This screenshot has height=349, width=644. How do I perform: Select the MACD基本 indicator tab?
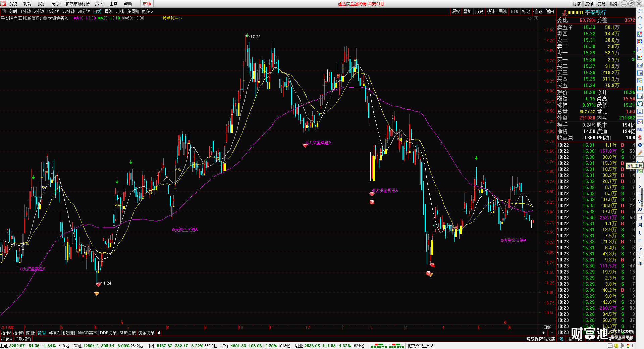coord(88,333)
